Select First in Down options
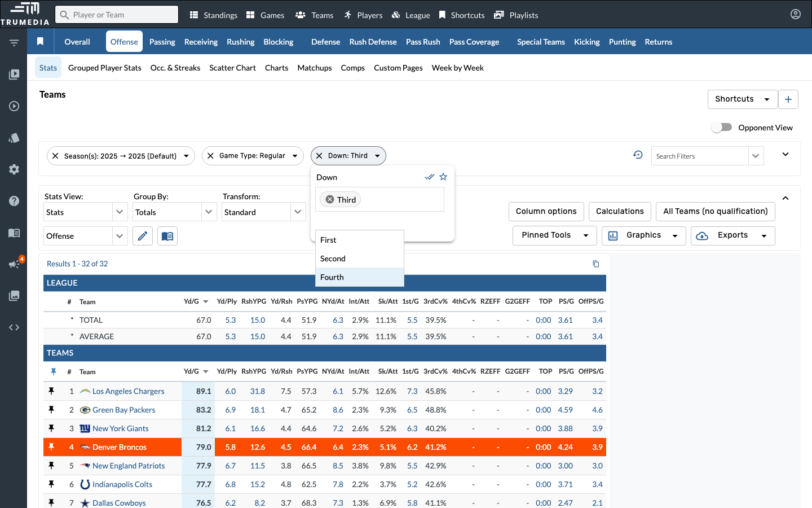Viewport: 812px width, 508px height. pos(360,240)
